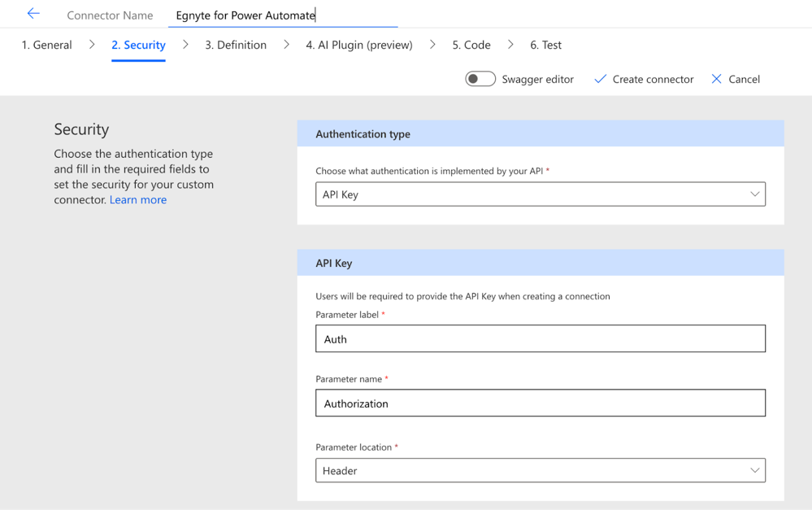Select the 2. Security tab
Image resolution: width=812 pixels, height=510 pixels.
(138, 45)
